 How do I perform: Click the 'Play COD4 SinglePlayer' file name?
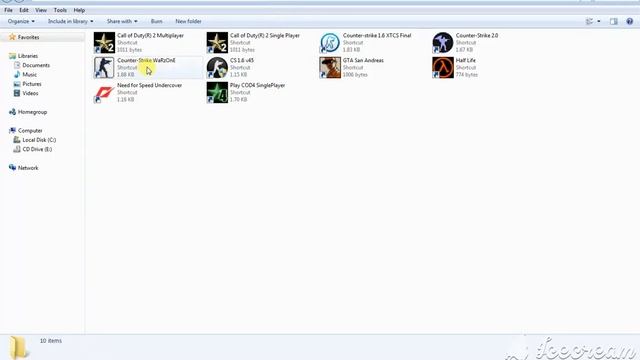[x=258, y=85]
